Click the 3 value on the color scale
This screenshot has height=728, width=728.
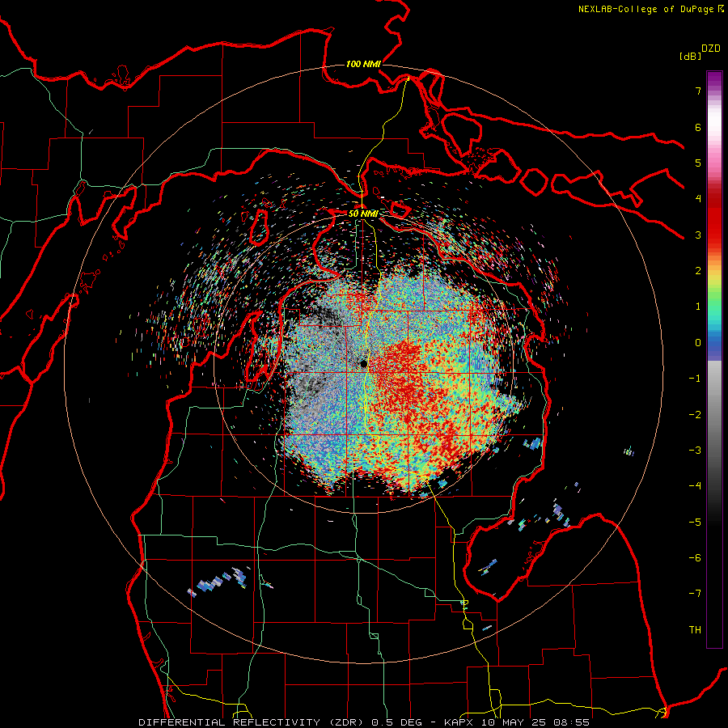coord(698,235)
